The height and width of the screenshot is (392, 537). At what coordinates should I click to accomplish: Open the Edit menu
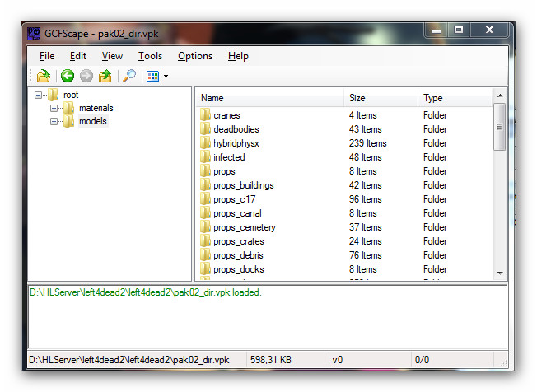78,56
